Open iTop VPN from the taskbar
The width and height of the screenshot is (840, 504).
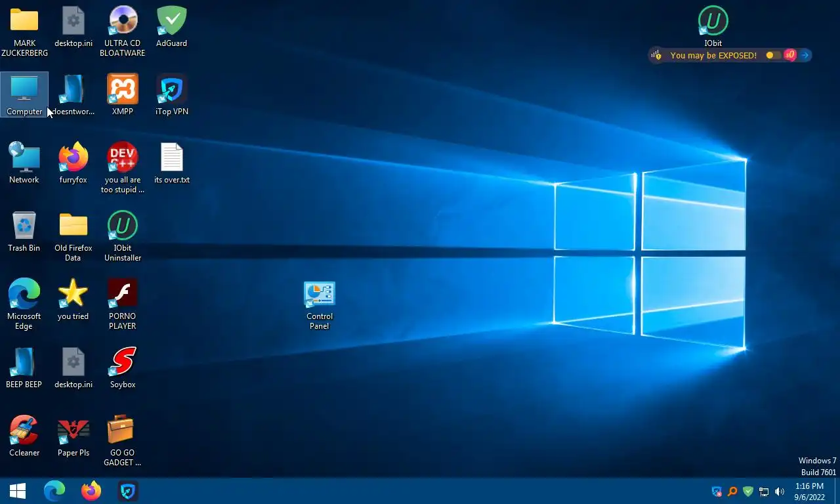128,491
